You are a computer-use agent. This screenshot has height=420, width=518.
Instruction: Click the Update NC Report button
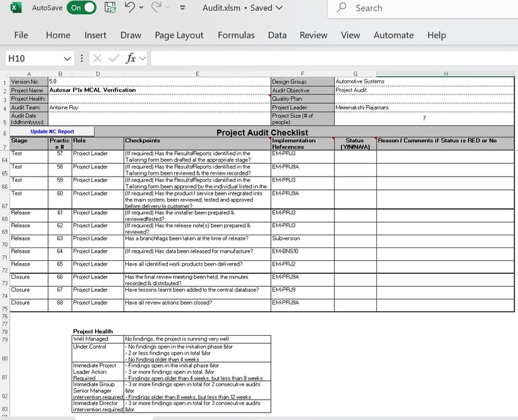coord(52,131)
